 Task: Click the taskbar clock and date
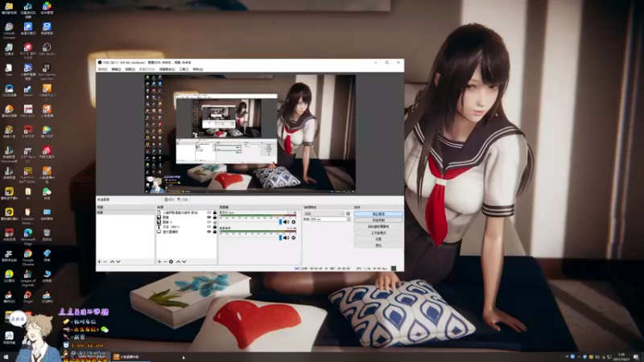[x=621, y=357]
